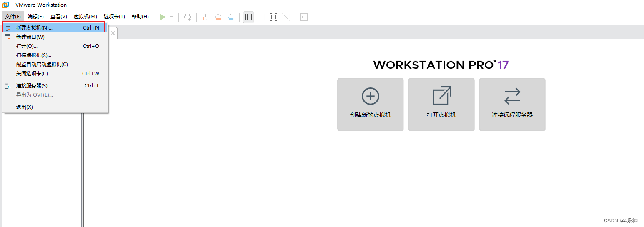Open the power options dropdown arrow
The image size is (644, 227).
pyautogui.click(x=172, y=17)
